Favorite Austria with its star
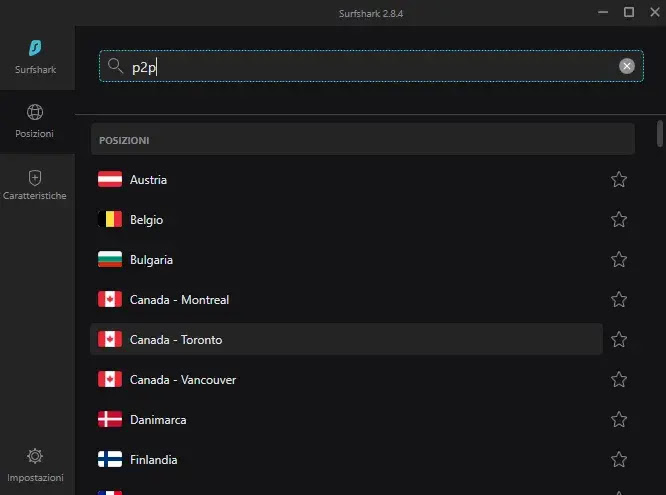Screen dimensions: 666x495 [x=619, y=179]
